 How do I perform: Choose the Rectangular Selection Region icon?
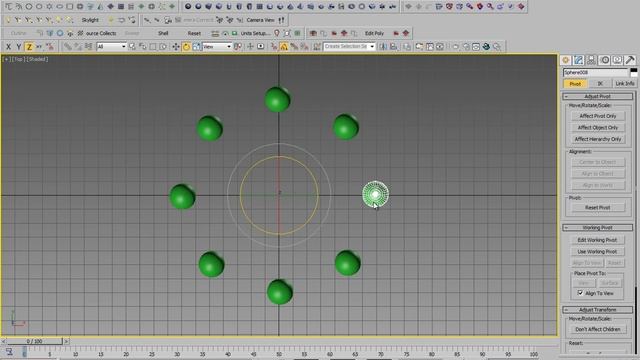pyautogui.click(x=153, y=47)
